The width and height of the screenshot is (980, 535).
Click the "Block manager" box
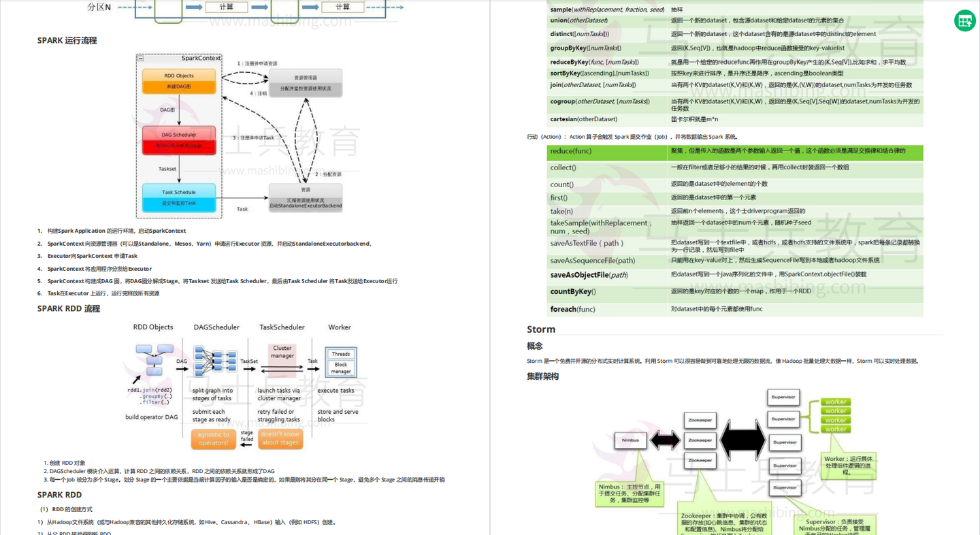[341, 368]
